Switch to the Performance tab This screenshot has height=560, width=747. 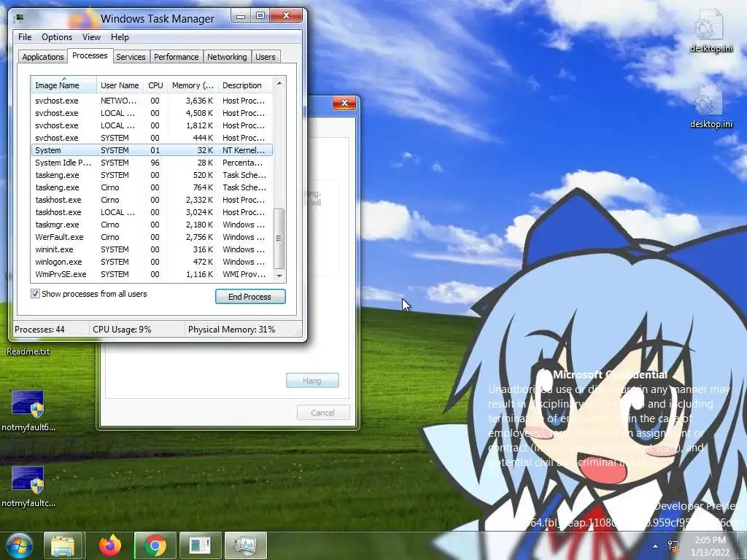(x=177, y=57)
